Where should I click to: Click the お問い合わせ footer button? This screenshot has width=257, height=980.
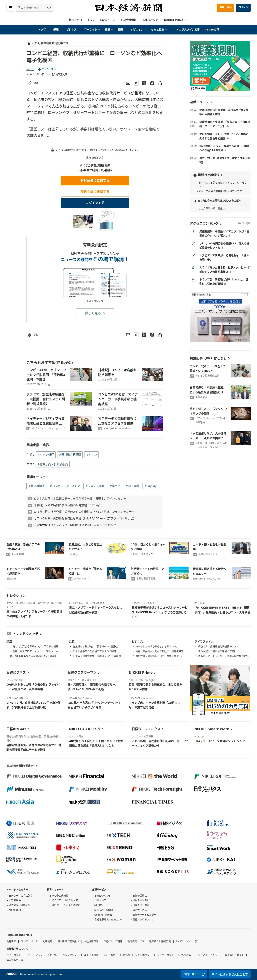click(x=194, y=974)
